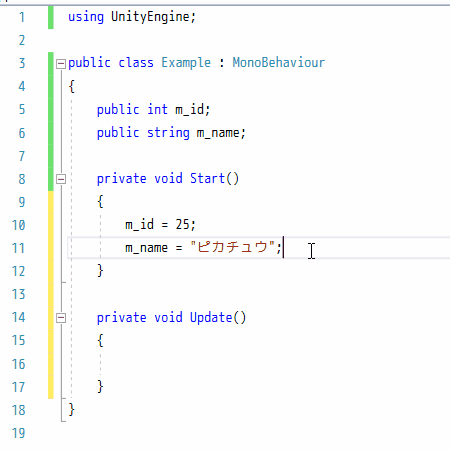
Task: Click the 'Start' method name
Action: click(207, 178)
